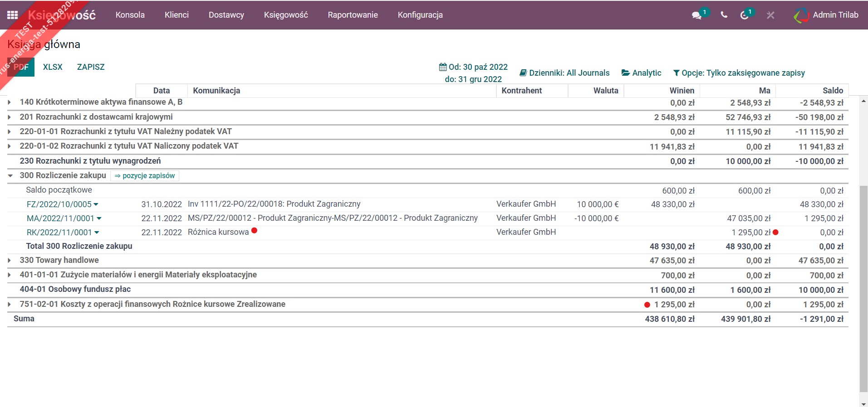Click the phone call icon
The image size is (868, 407).
[724, 15]
